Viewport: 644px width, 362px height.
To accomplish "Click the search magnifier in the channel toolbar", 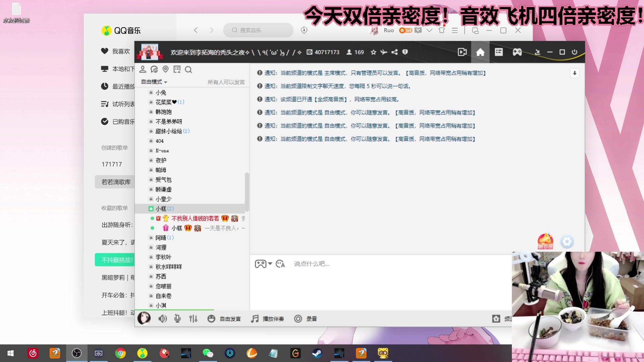I will (x=189, y=69).
